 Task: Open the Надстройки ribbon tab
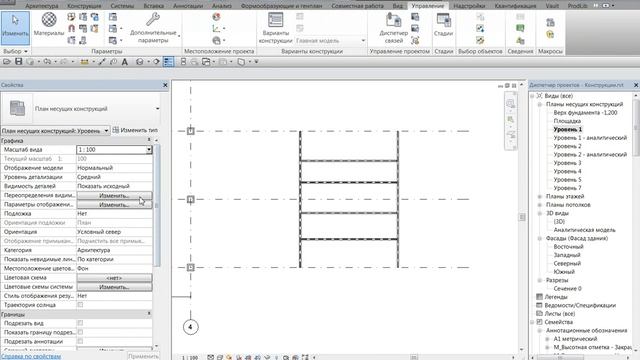pos(469,6)
